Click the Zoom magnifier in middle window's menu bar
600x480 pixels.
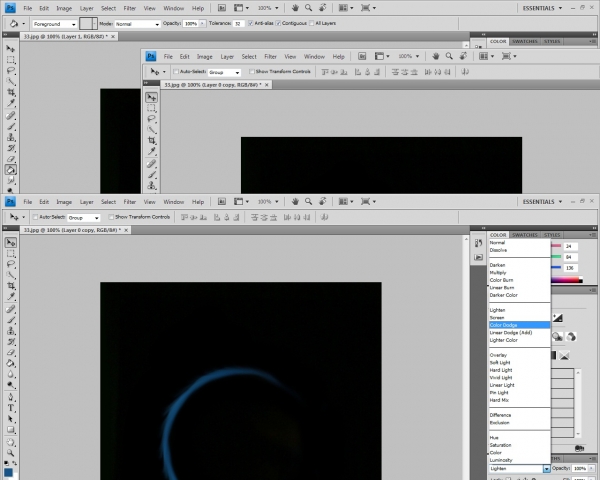click(x=449, y=56)
